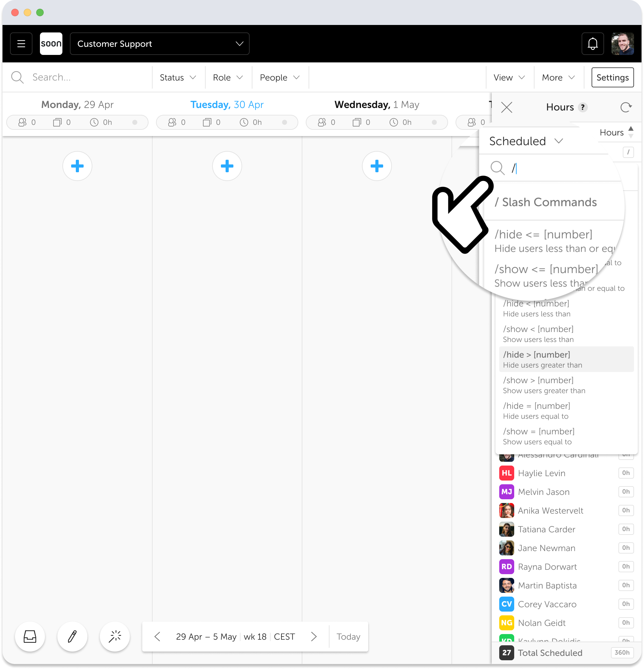The height and width of the screenshot is (669, 644).
Task: Click the Settings button
Action: (612, 77)
